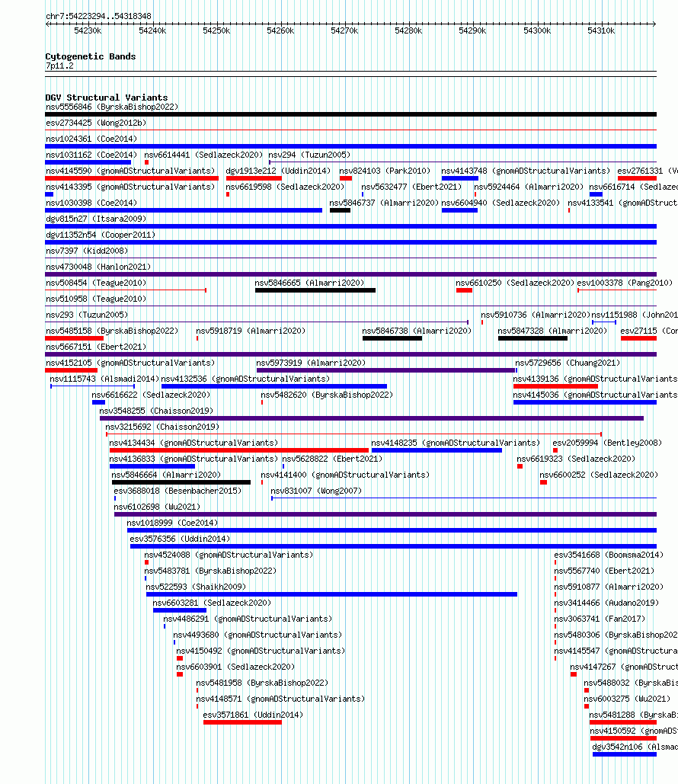678x784 pixels.
Task: Click the blue bar under nsv522593 (Shaikh2009)
Action: click(x=331, y=594)
